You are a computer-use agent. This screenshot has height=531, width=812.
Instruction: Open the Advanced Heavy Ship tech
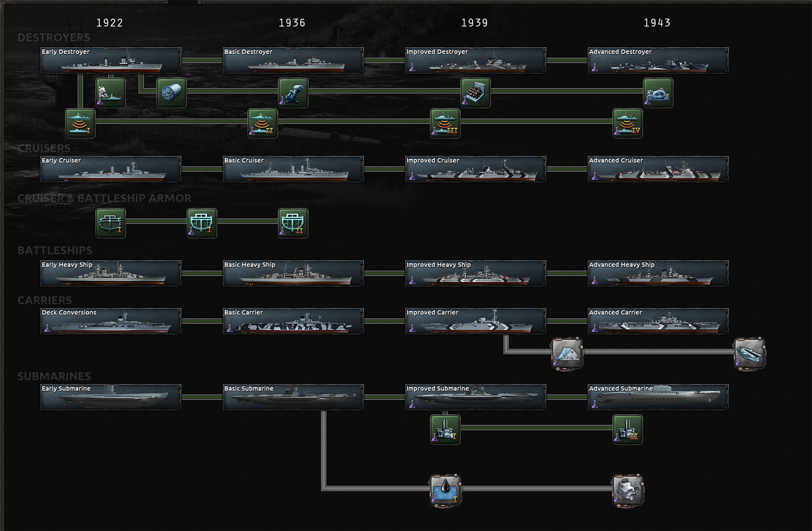(x=658, y=273)
